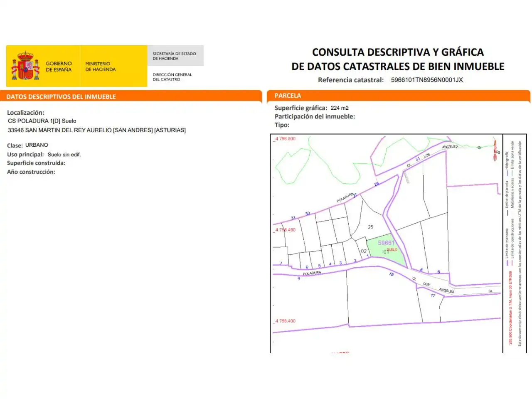Select the address "CS POLADURA 1[D] Suelo"
Screen dimensions: 532x399
[42, 121]
